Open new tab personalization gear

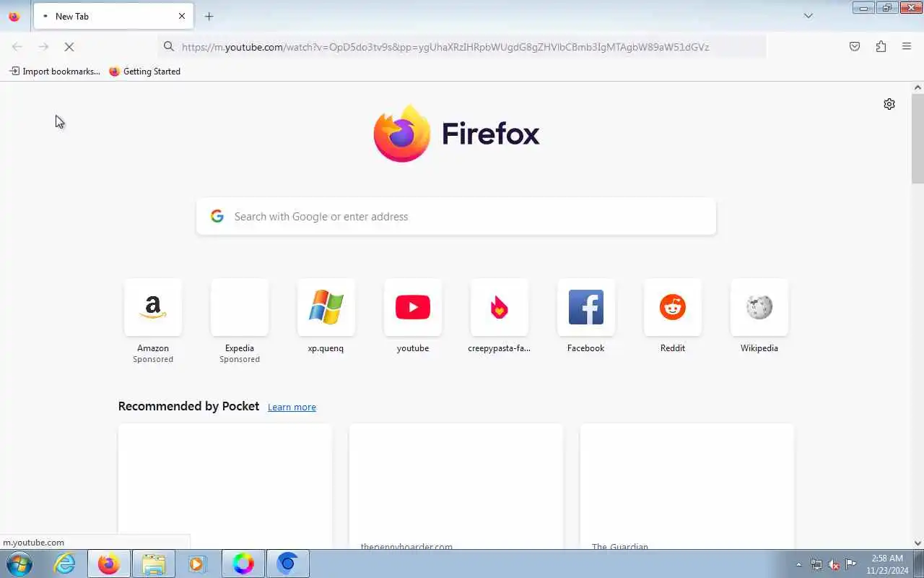[889, 104]
